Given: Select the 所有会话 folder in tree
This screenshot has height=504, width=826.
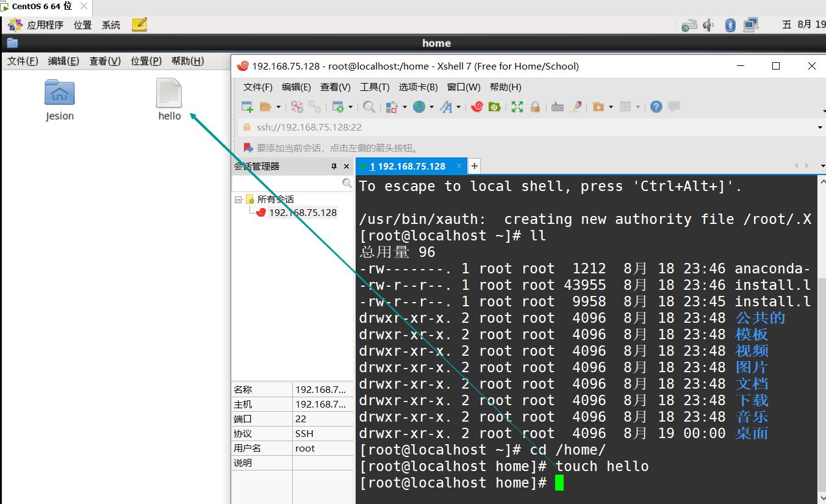Looking at the screenshot, I should click(x=275, y=199).
